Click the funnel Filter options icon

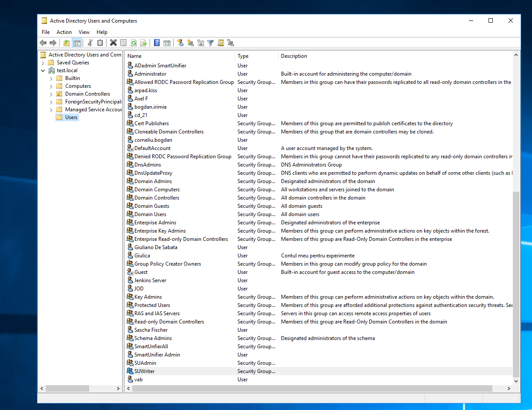coord(211,43)
